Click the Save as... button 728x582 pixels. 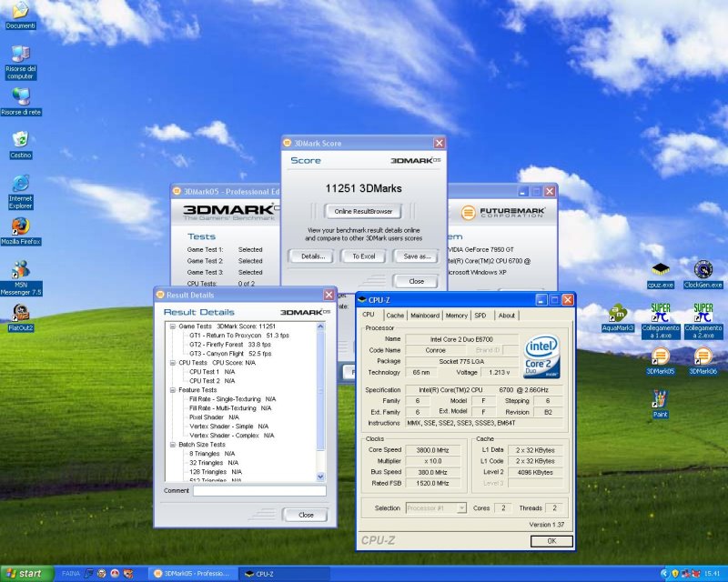[x=417, y=256]
